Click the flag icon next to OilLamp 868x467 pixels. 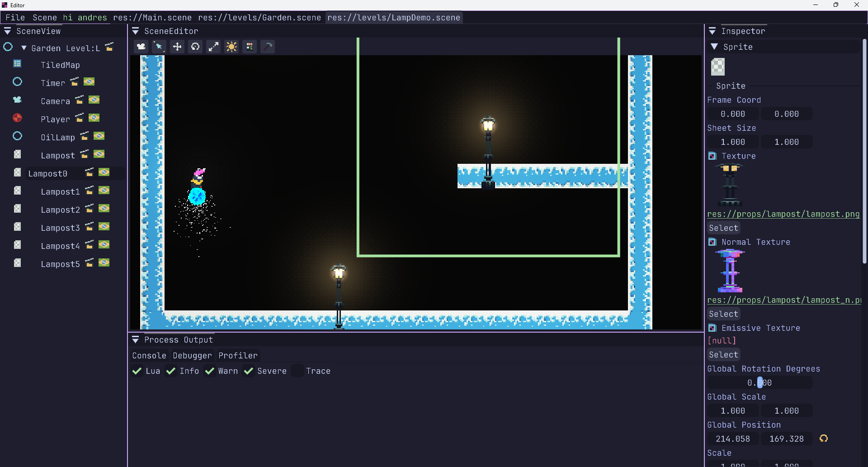pos(99,136)
